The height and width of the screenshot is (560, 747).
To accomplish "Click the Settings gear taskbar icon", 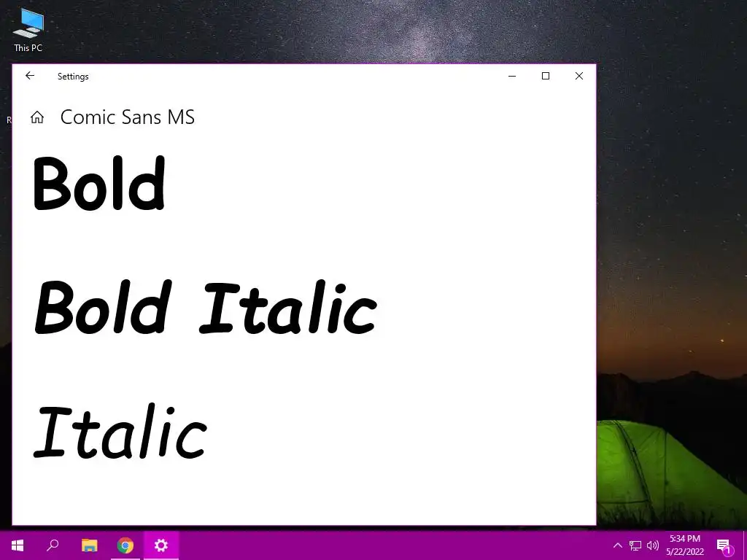I will point(161,545).
